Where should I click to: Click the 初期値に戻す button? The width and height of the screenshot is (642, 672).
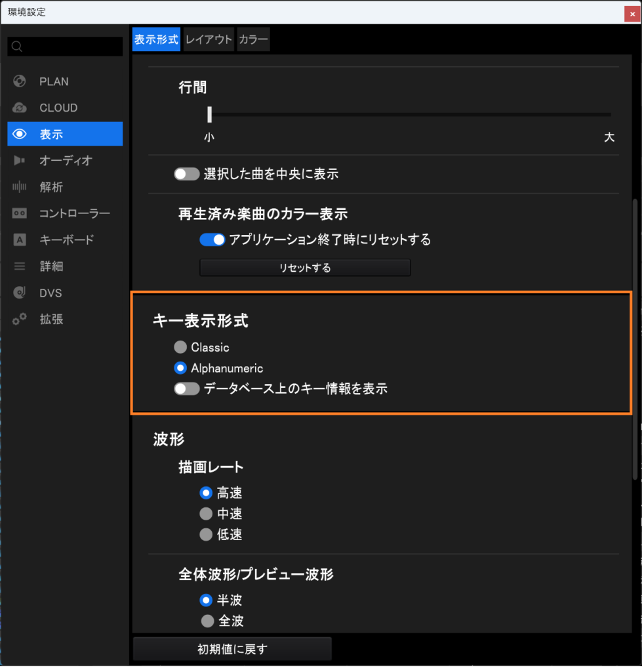tap(232, 649)
